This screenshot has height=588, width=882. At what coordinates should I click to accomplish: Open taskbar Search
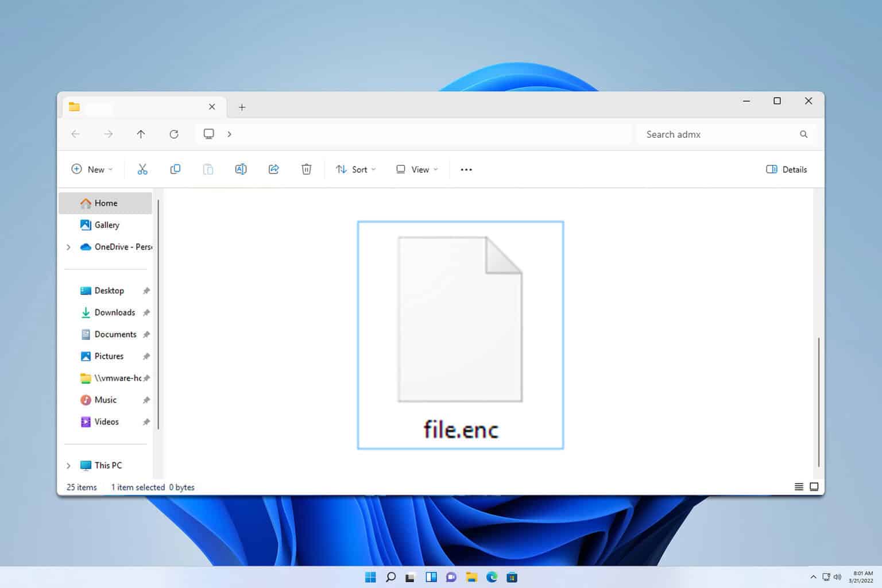(390, 577)
